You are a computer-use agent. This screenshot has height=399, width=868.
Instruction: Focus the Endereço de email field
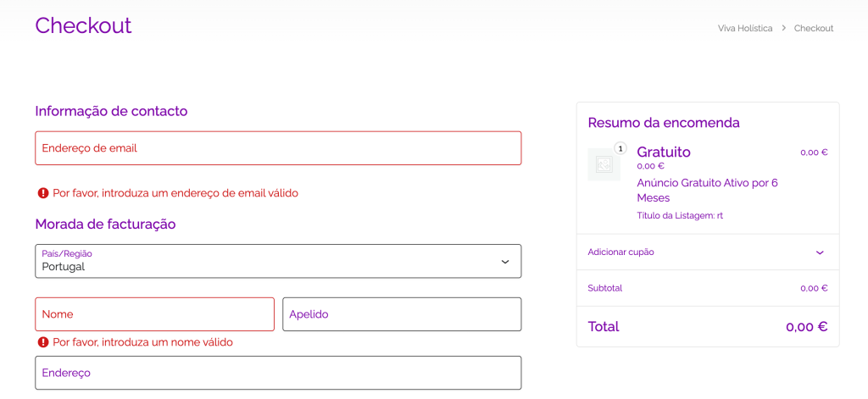pos(278,148)
